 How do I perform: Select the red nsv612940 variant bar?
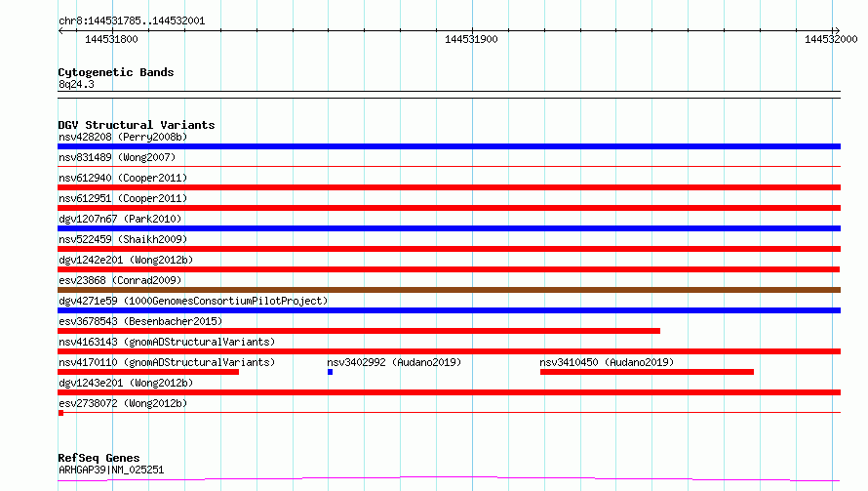click(449, 187)
